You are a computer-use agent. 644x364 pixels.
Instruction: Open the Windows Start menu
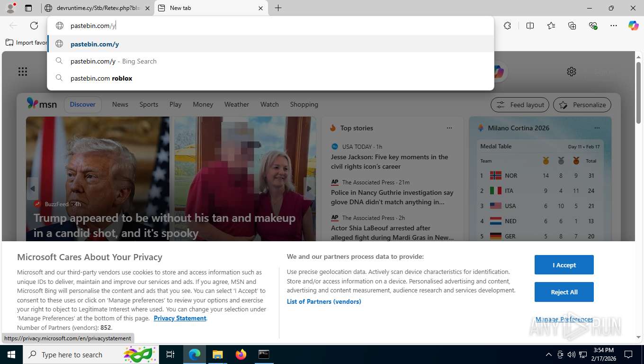(x=11, y=355)
